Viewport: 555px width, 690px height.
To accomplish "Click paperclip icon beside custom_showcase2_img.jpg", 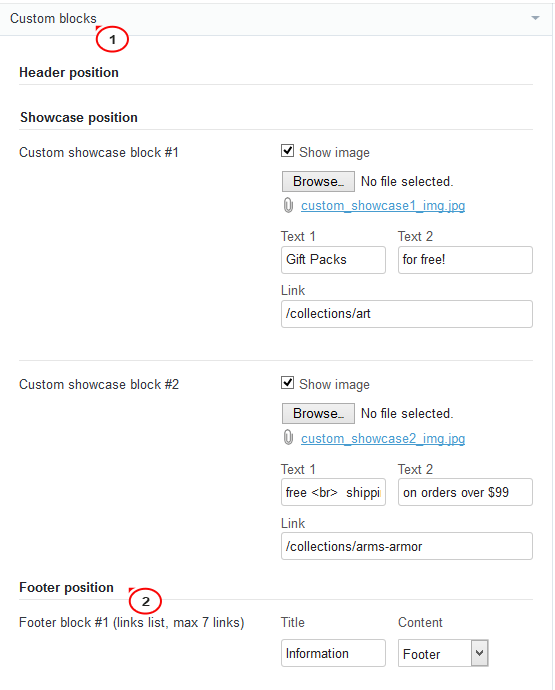I will pos(288,438).
